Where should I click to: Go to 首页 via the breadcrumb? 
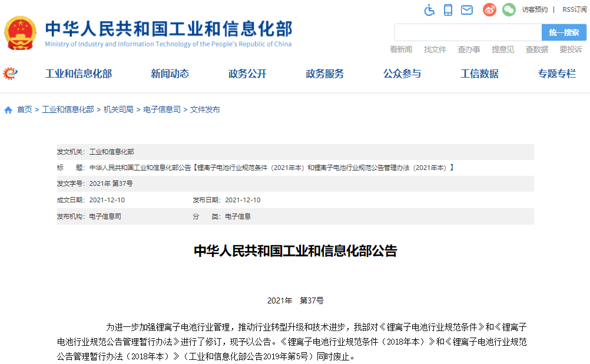[24, 109]
